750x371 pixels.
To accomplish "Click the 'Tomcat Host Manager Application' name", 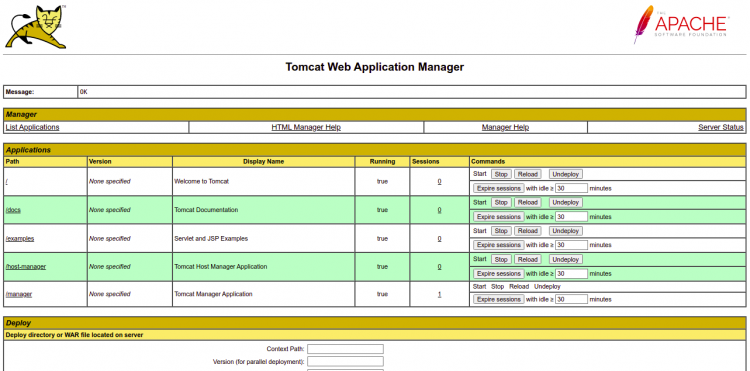I will click(x=221, y=267).
